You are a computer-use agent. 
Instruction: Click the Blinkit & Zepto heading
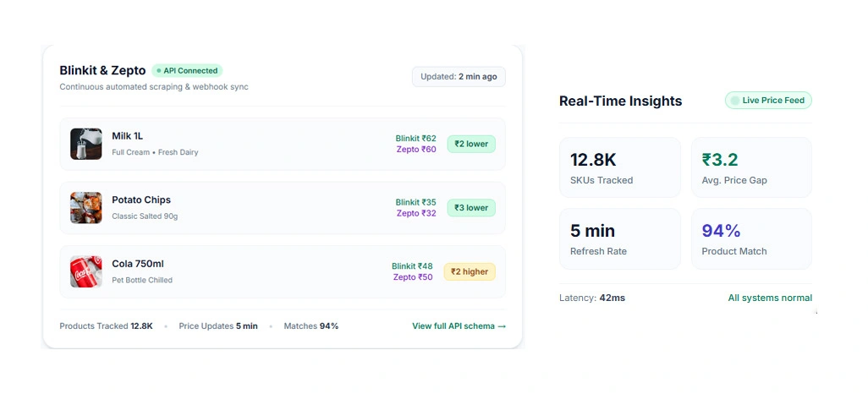click(x=102, y=71)
